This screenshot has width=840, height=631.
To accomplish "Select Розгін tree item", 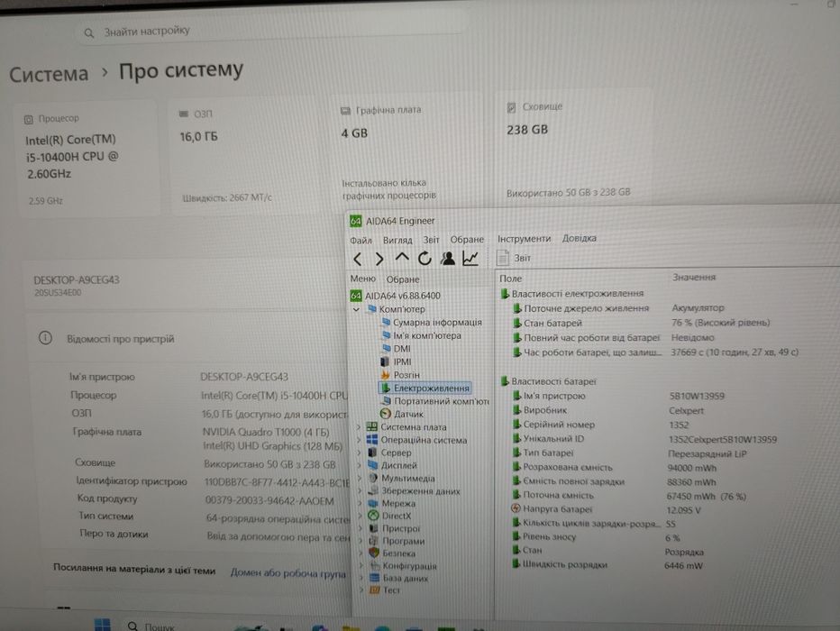I will pyautogui.click(x=400, y=375).
